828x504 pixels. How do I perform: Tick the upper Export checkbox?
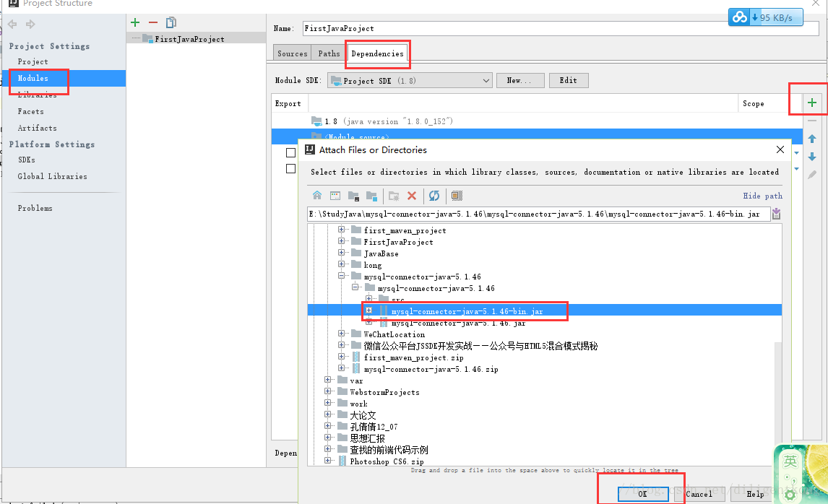click(290, 152)
